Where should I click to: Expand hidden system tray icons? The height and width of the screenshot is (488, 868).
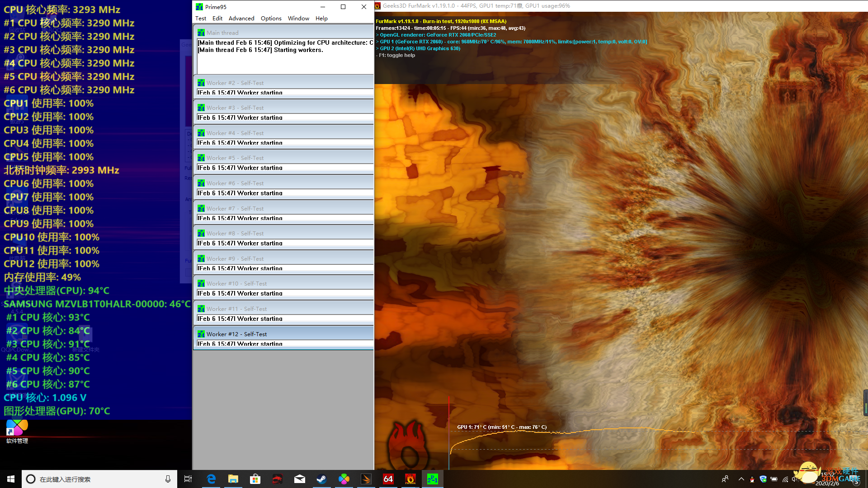click(x=741, y=479)
